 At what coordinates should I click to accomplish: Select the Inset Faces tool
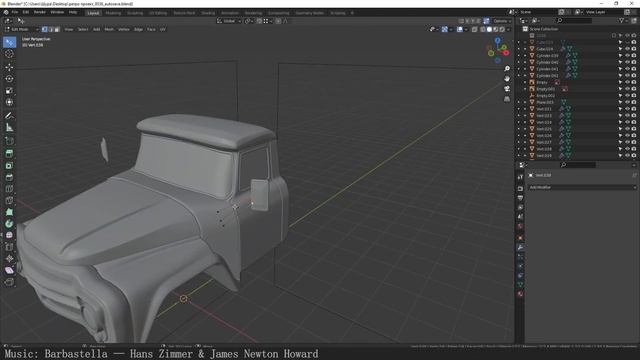point(9,165)
